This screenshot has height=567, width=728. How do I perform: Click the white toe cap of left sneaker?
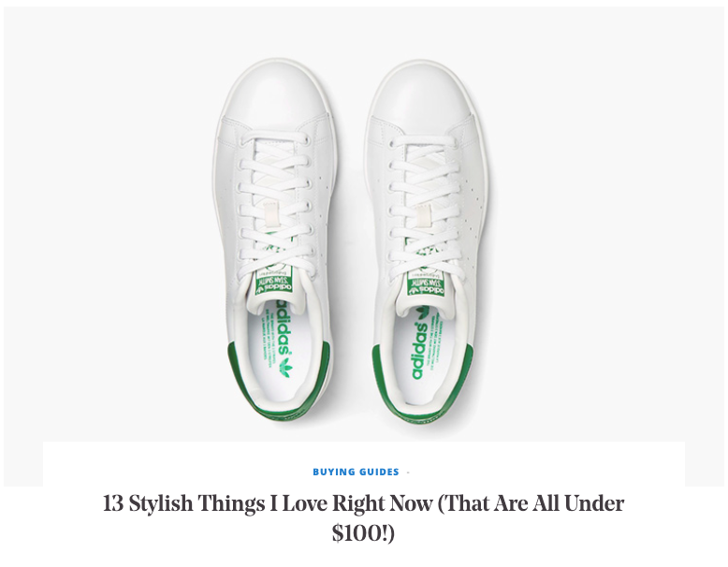pyautogui.click(x=278, y=91)
